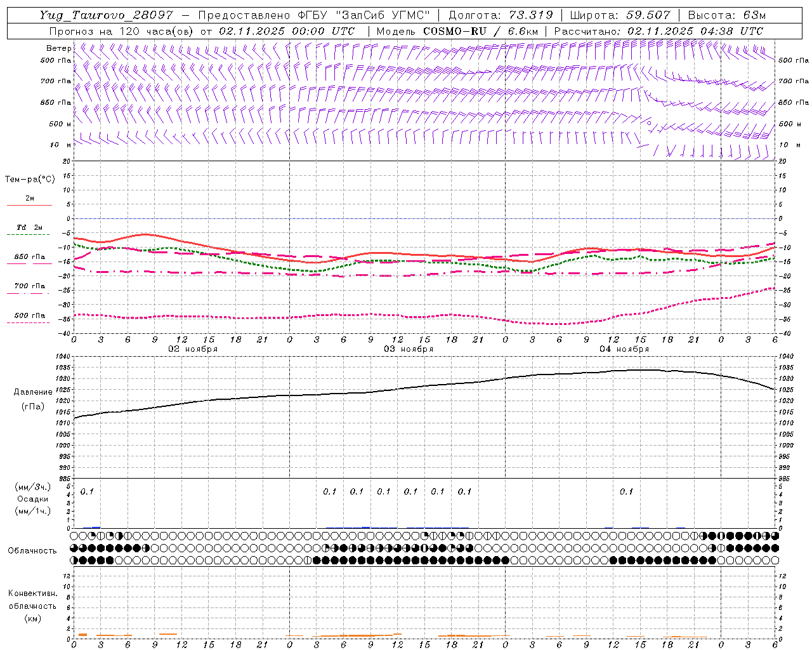The width and height of the screenshot is (812, 650).
Task: Click the Ветер panel label
Action: [x=58, y=48]
